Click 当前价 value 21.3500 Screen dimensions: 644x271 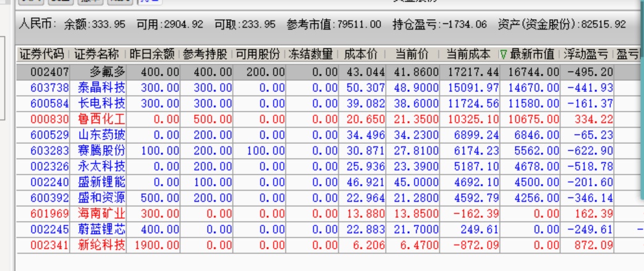click(416, 119)
